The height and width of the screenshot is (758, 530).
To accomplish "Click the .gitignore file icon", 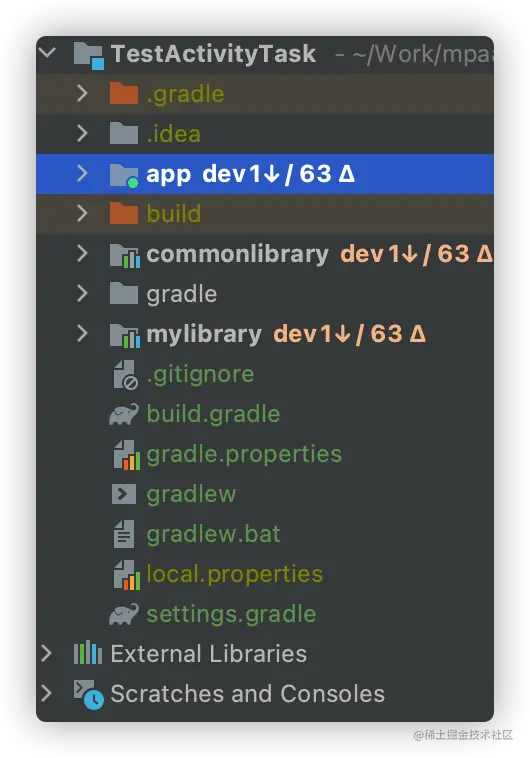I will point(125,375).
